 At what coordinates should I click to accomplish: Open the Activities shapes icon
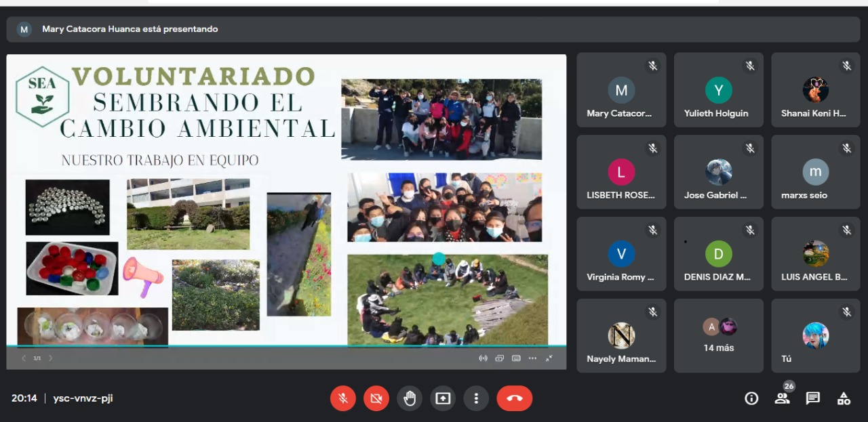point(844,398)
